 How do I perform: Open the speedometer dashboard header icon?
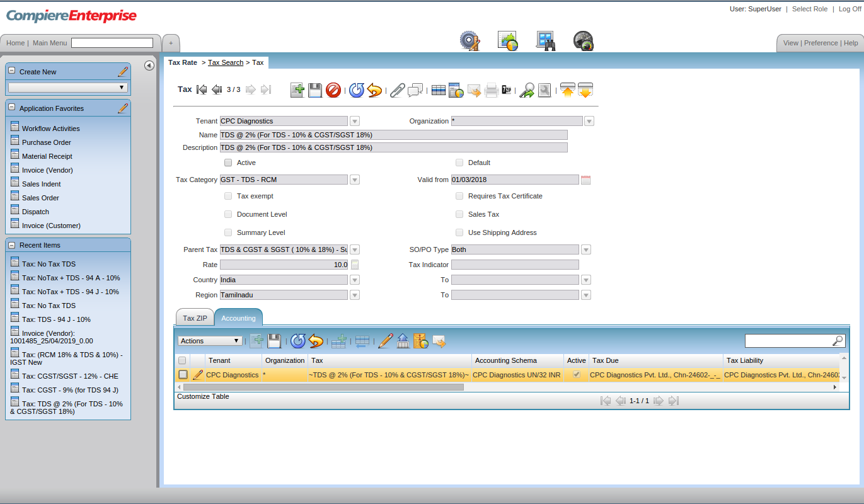[584, 41]
